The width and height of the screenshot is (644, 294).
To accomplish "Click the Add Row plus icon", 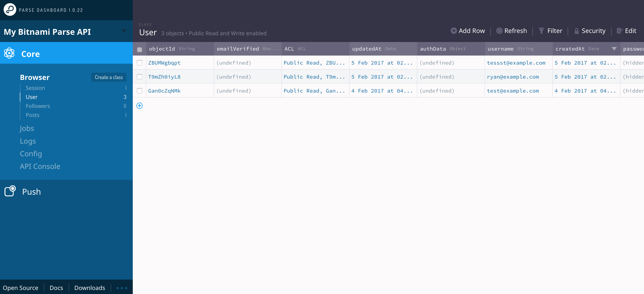I will [x=453, y=31].
